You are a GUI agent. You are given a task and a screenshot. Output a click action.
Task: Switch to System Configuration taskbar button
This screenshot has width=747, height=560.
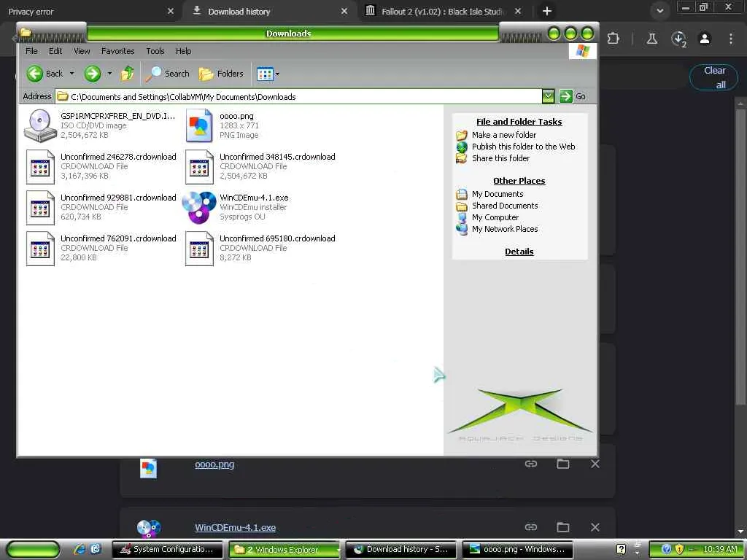[168, 550]
